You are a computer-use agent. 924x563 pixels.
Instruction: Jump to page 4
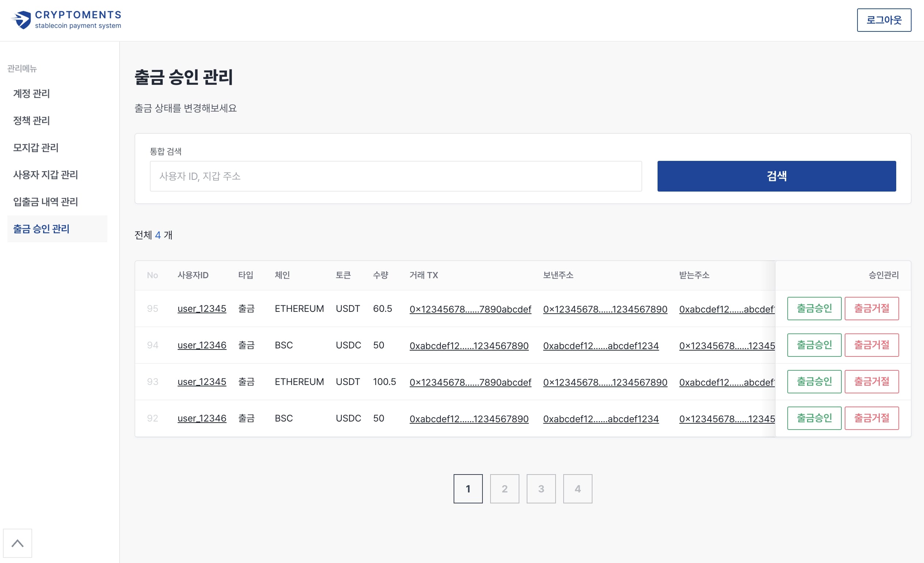pos(577,488)
